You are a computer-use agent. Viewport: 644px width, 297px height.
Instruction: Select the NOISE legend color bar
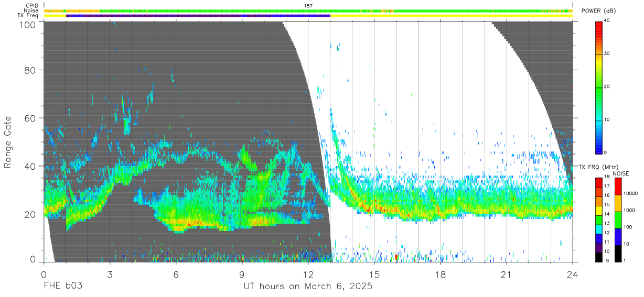[x=618, y=219]
